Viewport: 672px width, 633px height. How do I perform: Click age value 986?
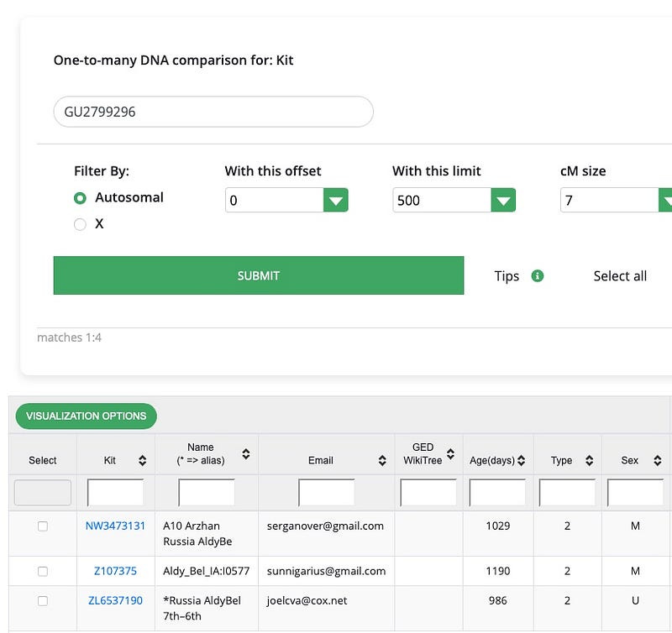[497, 600]
